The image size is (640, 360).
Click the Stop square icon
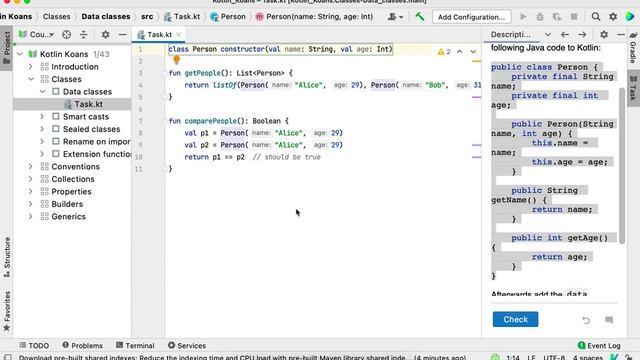[x=574, y=17]
